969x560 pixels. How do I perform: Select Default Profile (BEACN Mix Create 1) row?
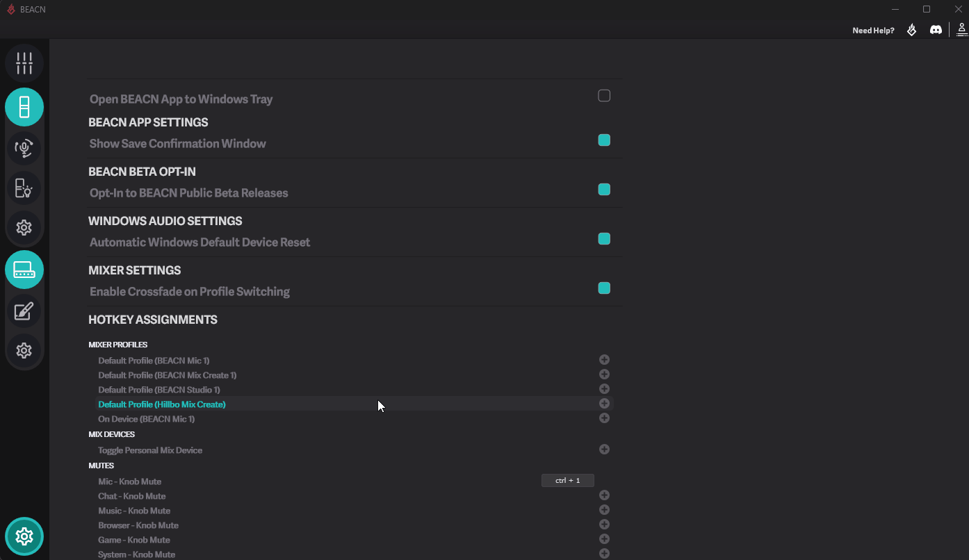tap(355, 375)
